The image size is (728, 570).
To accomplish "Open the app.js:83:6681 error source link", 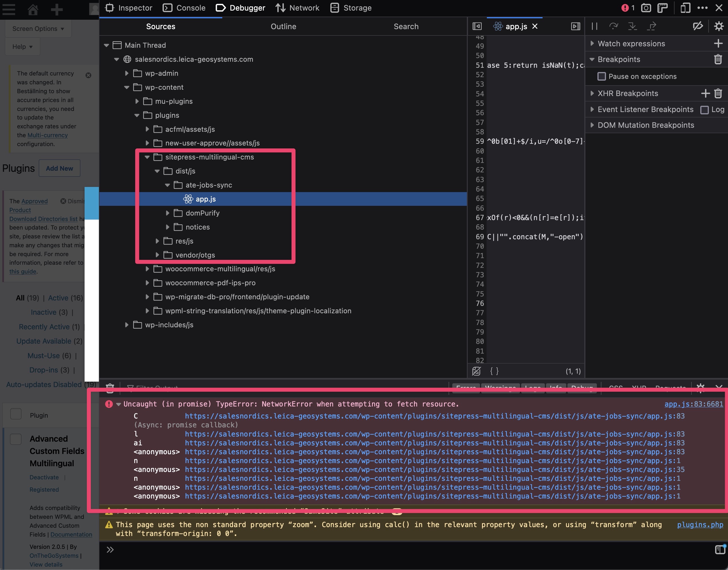I will (x=694, y=404).
